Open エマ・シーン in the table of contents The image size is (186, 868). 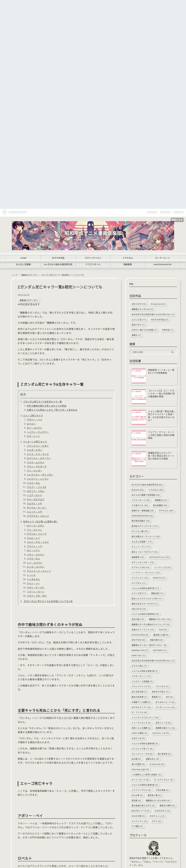[33, 436]
